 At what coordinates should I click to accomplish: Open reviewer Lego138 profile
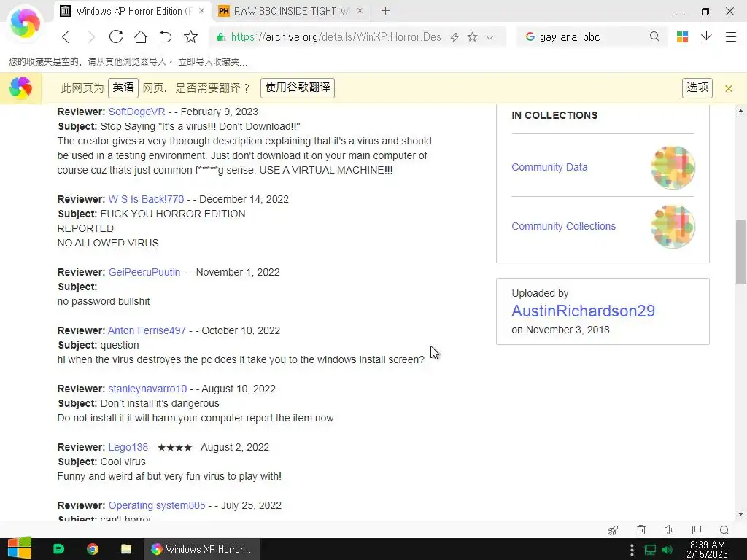[x=128, y=447]
